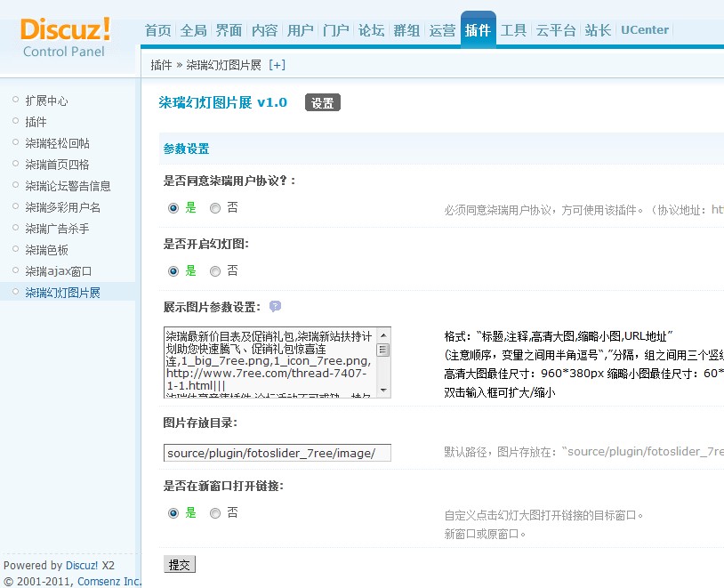Open the 论坛 top navigation tab
The image size is (724, 588).
tap(371, 30)
